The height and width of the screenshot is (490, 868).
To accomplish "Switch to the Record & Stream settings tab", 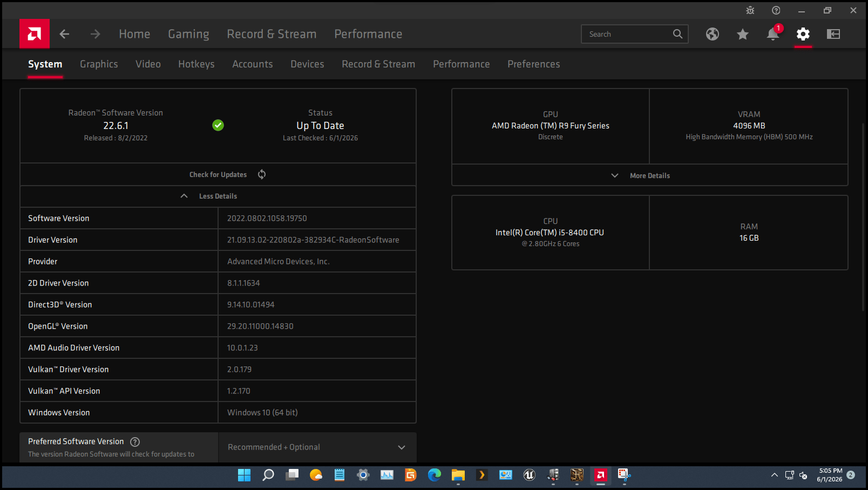I will pyautogui.click(x=378, y=64).
